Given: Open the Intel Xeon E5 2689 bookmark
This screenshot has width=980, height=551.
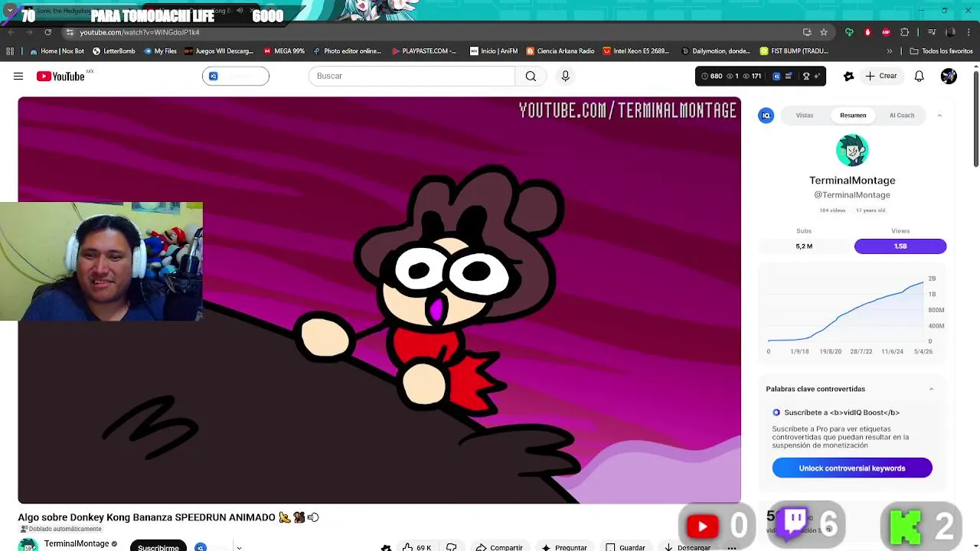Looking at the screenshot, I should [636, 51].
